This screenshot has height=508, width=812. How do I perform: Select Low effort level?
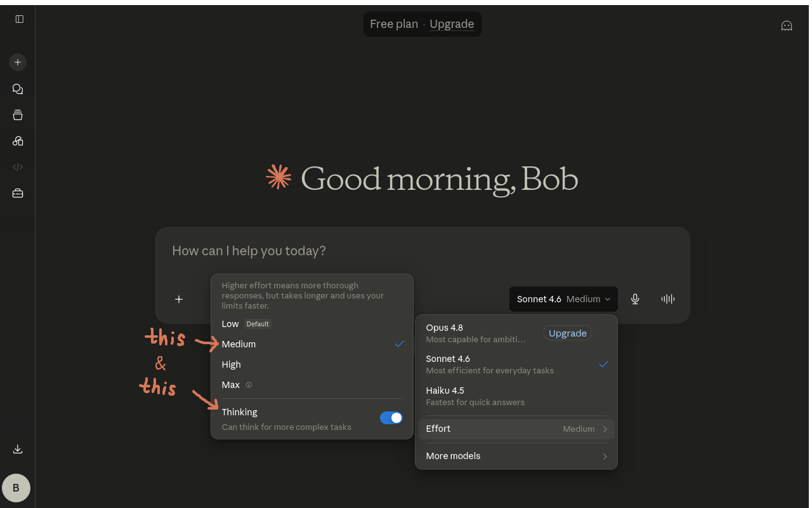[x=312, y=324]
